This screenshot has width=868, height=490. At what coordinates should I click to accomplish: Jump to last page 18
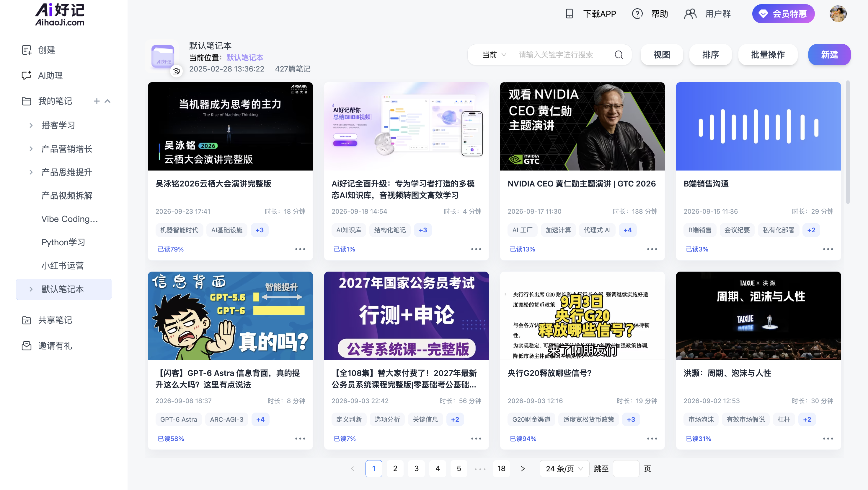[501, 468]
